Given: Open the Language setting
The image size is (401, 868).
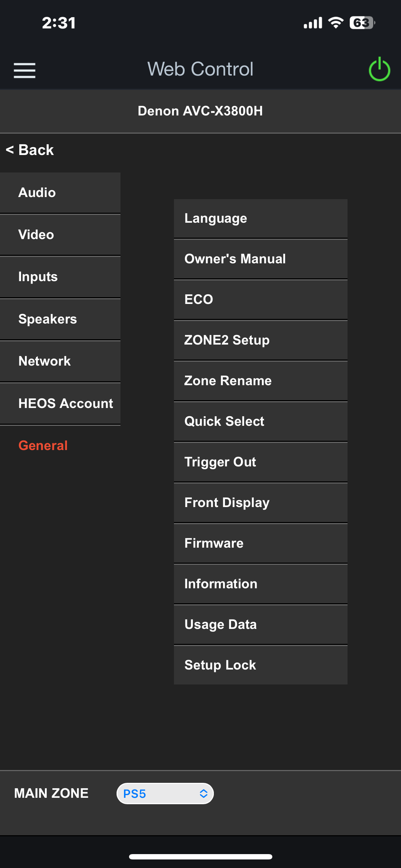Looking at the screenshot, I should pos(261,218).
